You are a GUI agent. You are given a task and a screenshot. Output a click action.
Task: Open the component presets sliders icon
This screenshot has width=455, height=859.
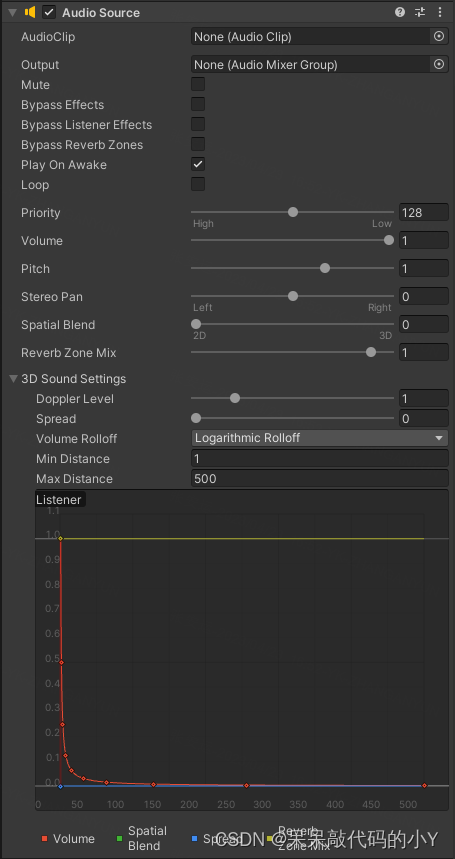click(420, 12)
